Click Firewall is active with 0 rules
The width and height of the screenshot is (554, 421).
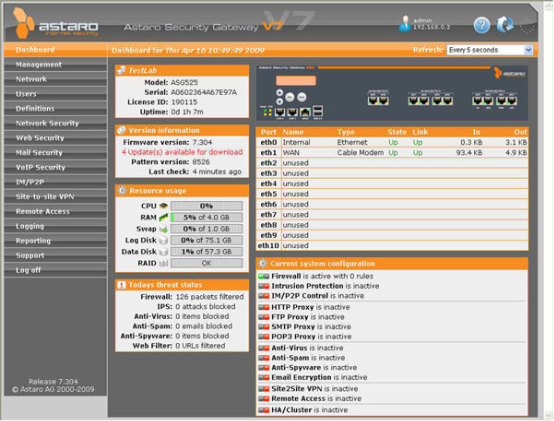[322, 276]
